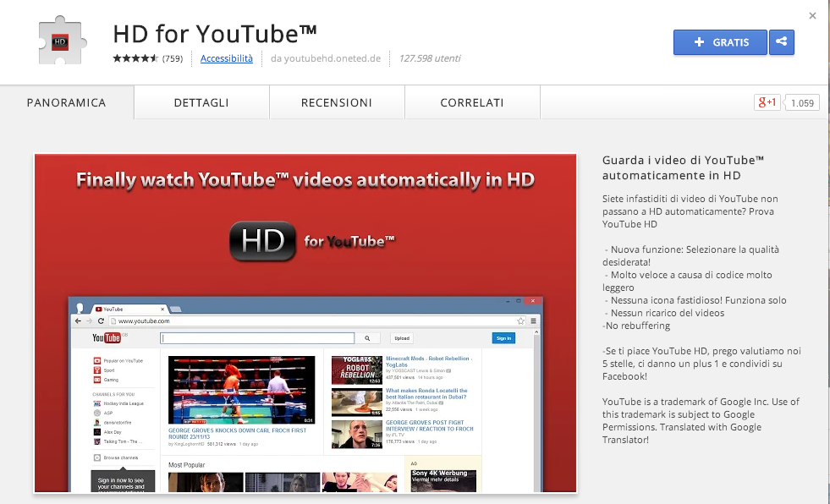Click the Sign in button in preview
830x504 pixels.
(x=504, y=338)
